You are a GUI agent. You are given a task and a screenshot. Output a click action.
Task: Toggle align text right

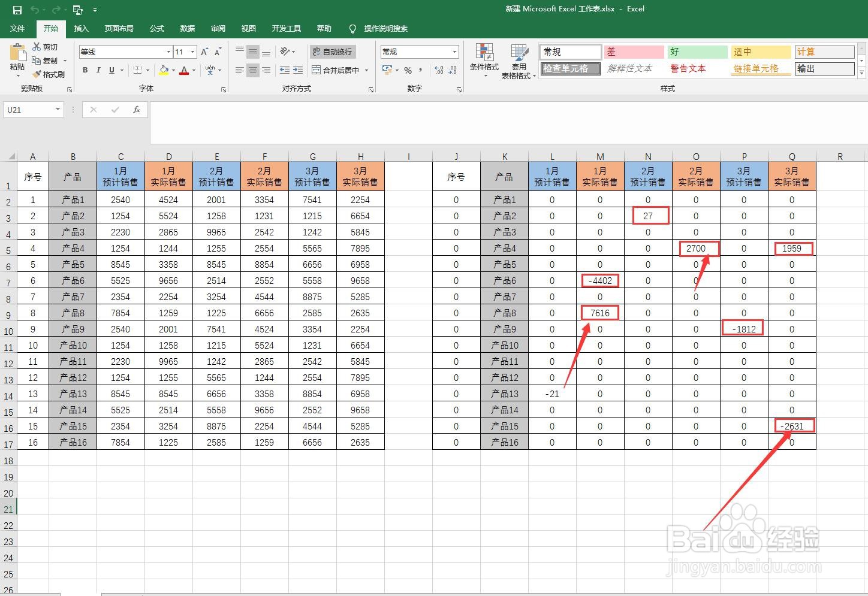(x=266, y=70)
